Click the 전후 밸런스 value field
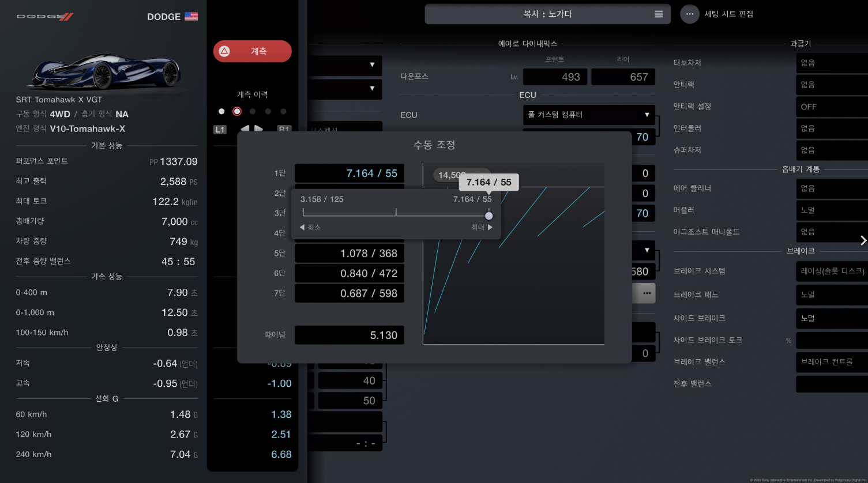 click(832, 384)
